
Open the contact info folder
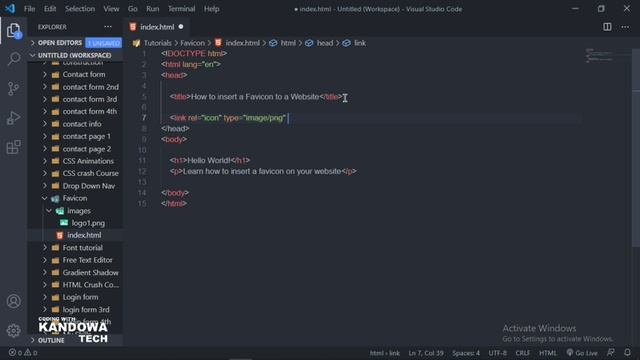coord(82,124)
